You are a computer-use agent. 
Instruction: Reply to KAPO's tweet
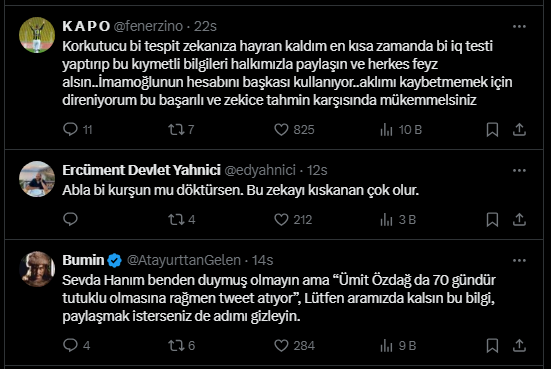70,129
